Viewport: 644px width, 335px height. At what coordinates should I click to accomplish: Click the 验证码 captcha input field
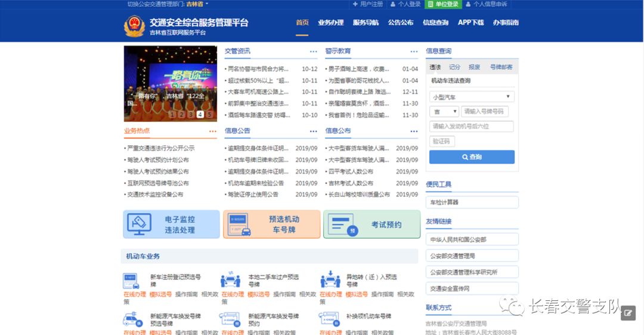(x=442, y=141)
